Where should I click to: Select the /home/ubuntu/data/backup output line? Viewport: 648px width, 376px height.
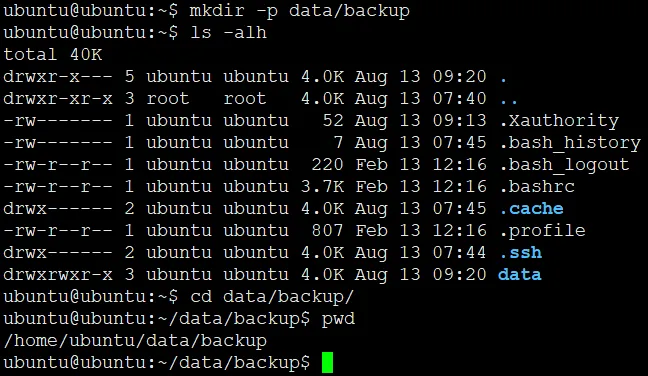[x=135, y=340]
